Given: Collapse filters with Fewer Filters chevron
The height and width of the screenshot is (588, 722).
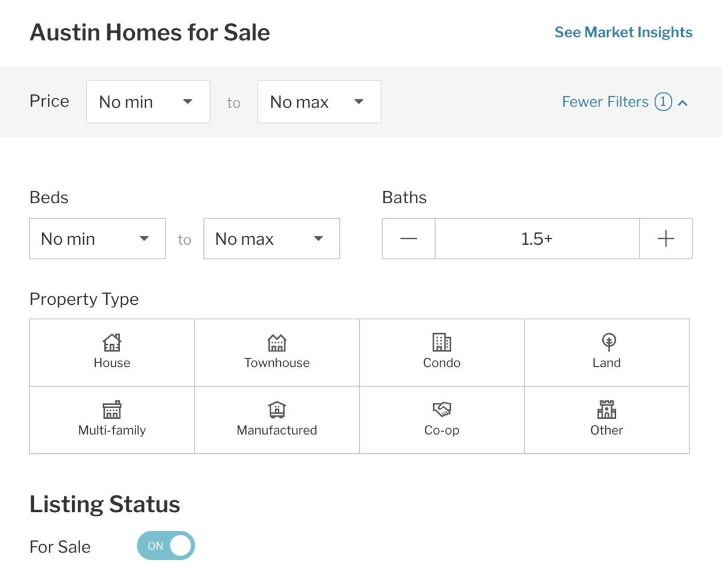Looking at the screenshot, I should tap(682, 103).
